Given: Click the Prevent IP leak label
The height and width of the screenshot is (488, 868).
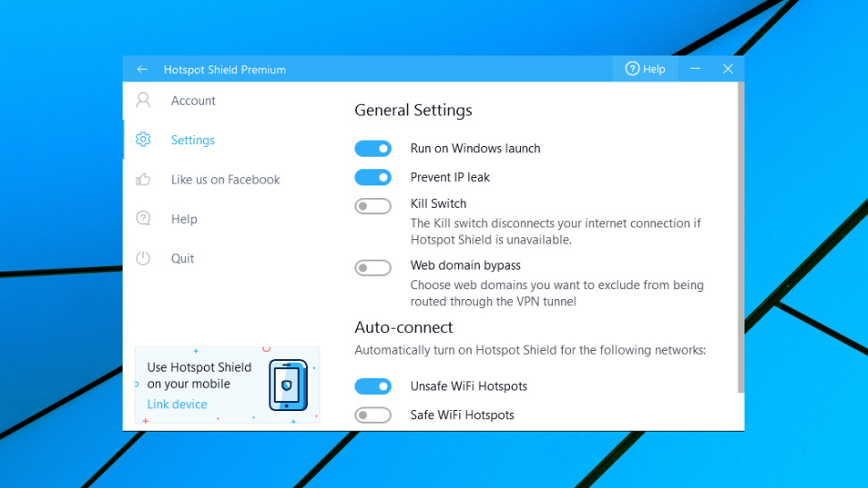Looking at the screenshot, I should coord(450,177).
